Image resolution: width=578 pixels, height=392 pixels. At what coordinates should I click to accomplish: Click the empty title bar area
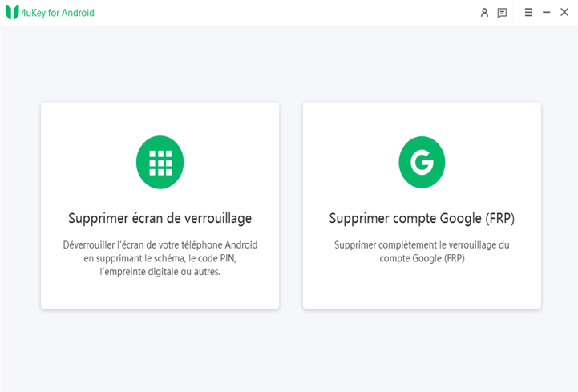(281, 13)
